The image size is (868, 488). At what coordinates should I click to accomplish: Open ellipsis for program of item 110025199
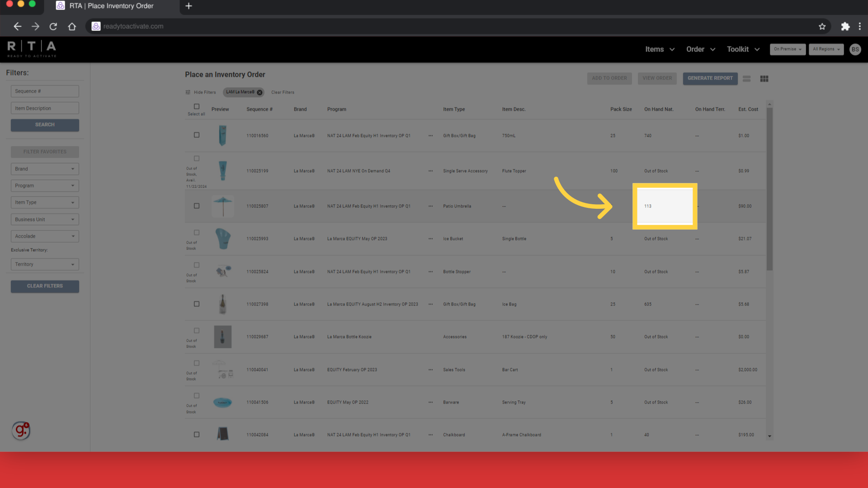430,171
